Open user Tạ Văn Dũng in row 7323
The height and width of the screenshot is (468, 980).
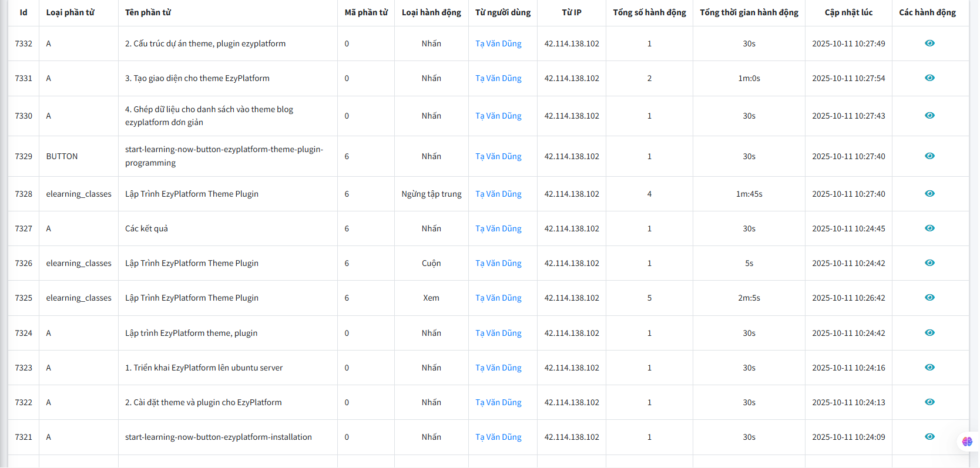[498, 368]
